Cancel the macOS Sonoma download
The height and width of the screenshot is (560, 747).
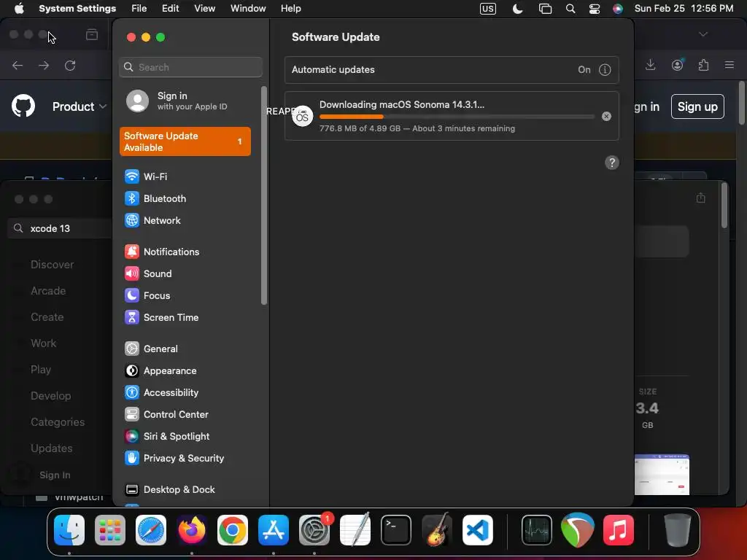(x=606, y=116)
